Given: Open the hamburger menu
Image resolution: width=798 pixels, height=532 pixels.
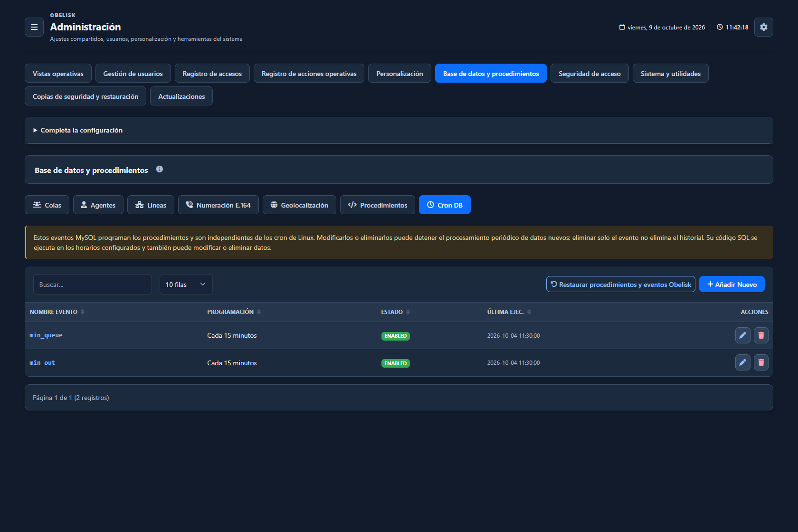Looking at the screenshot, I should click(x=34, y=27).
